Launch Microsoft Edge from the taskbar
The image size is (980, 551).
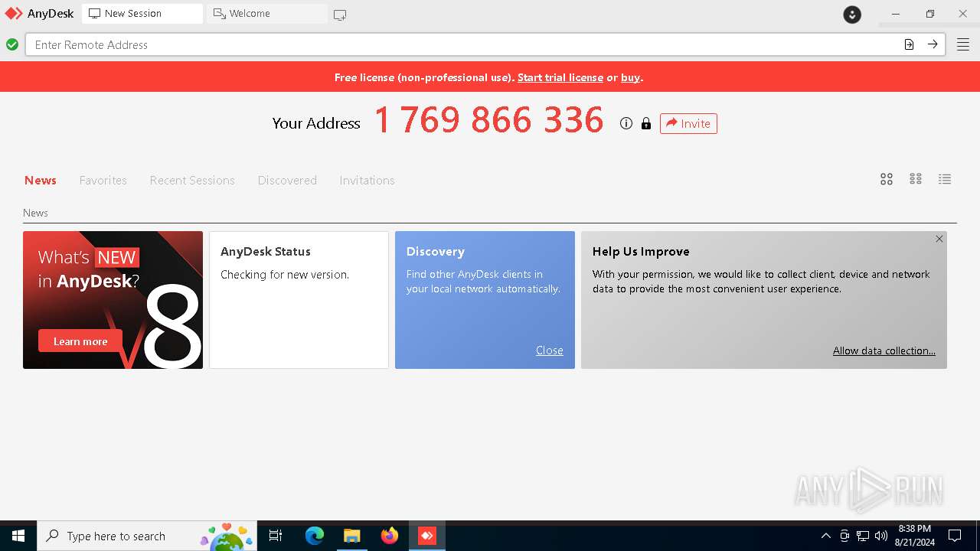coord(315,536)
